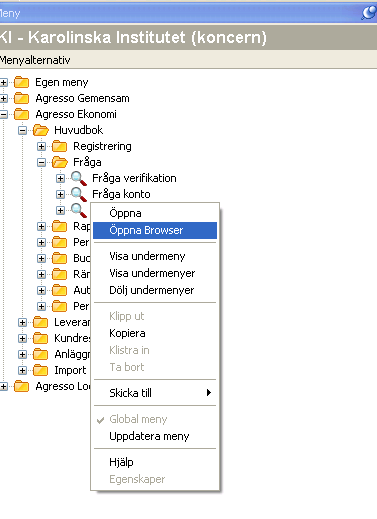Choose Uppdatera meny in the context menu

pos(155,436)
